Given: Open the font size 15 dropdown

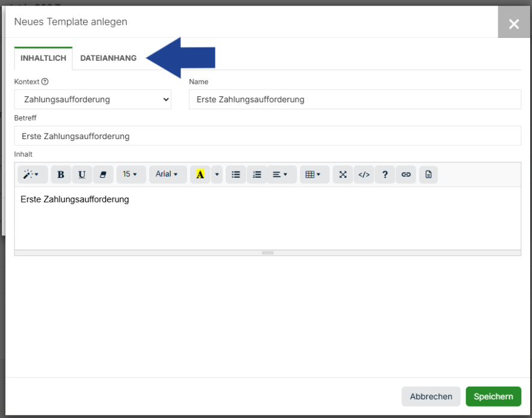Looking at the screenshot, I should 131,175.
